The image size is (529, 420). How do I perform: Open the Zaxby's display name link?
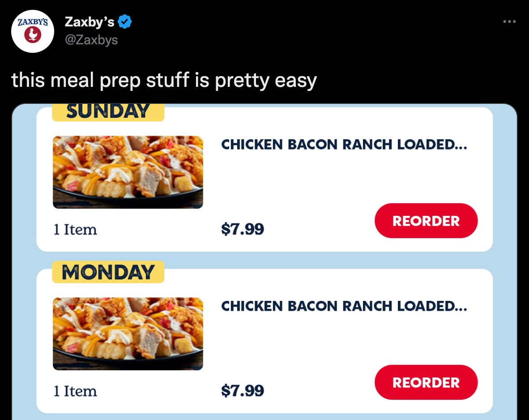(90, 21)
